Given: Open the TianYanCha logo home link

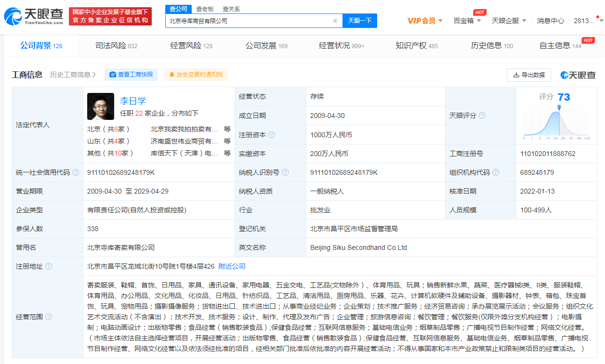Looking at the screenshot, I should [34, 16].
